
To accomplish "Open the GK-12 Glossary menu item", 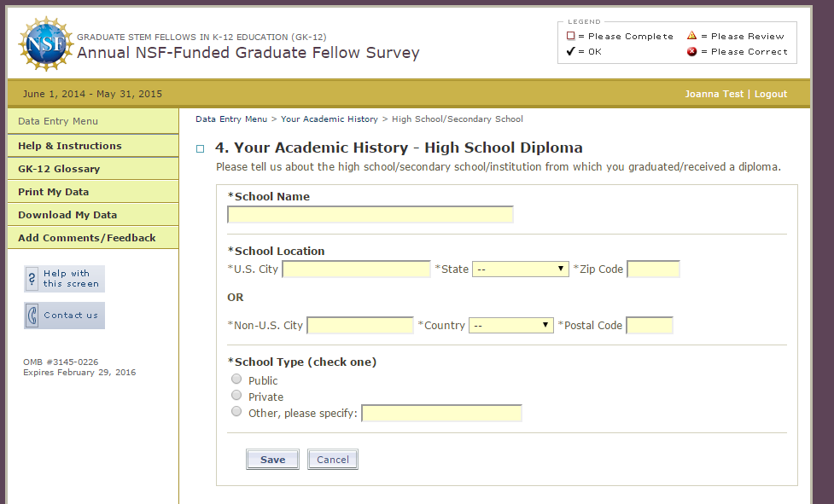I will pos(59,169).
